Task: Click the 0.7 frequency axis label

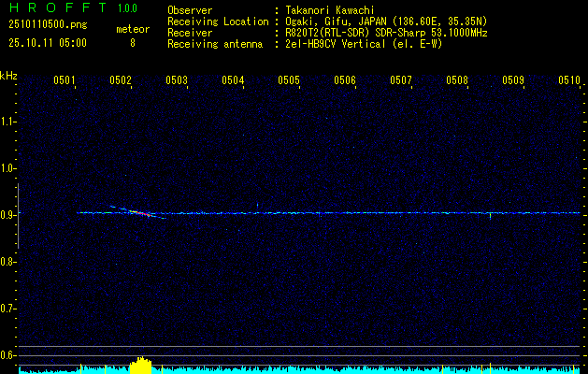Action: 8,308
